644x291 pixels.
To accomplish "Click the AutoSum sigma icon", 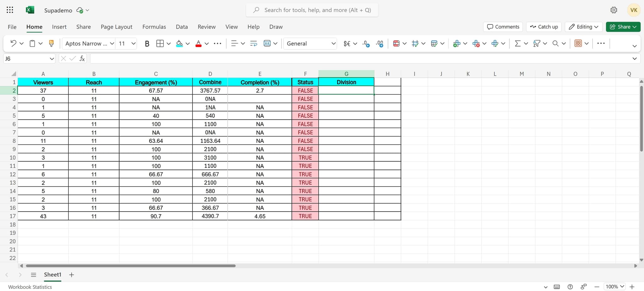I will (x=517, y=43).
